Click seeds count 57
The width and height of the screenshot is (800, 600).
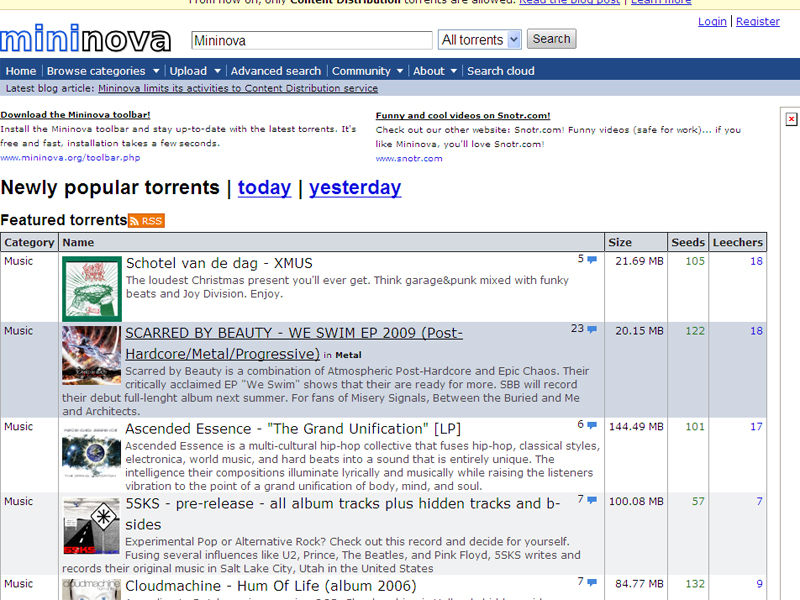[x=698, y=502]
